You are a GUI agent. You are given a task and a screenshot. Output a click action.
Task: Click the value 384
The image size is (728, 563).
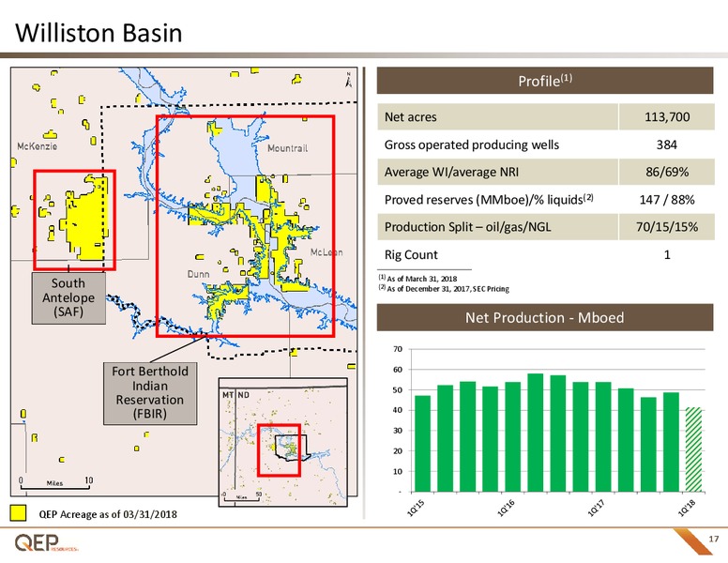[667, 145]
